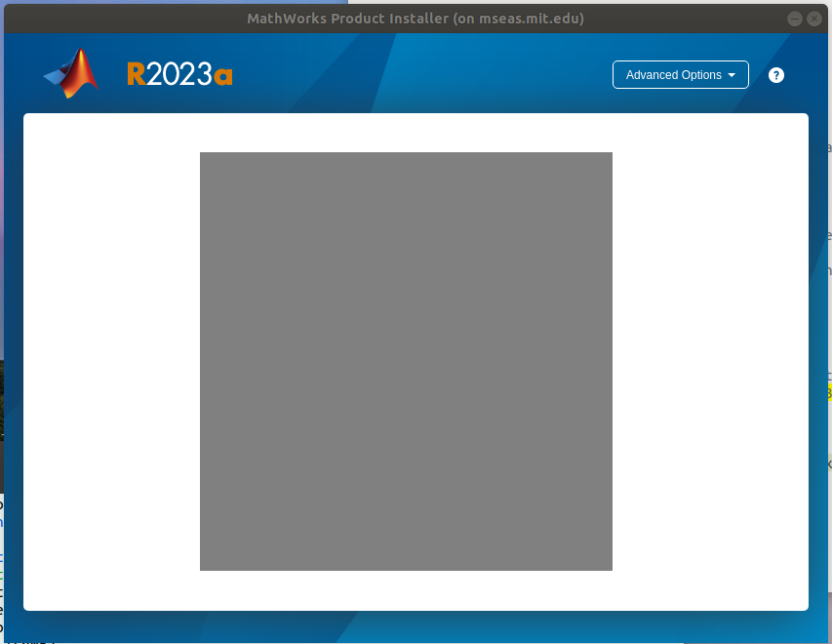Click the orange letter a after 2023
Viewport: 832px width, 644px height.
click(223, 77)
